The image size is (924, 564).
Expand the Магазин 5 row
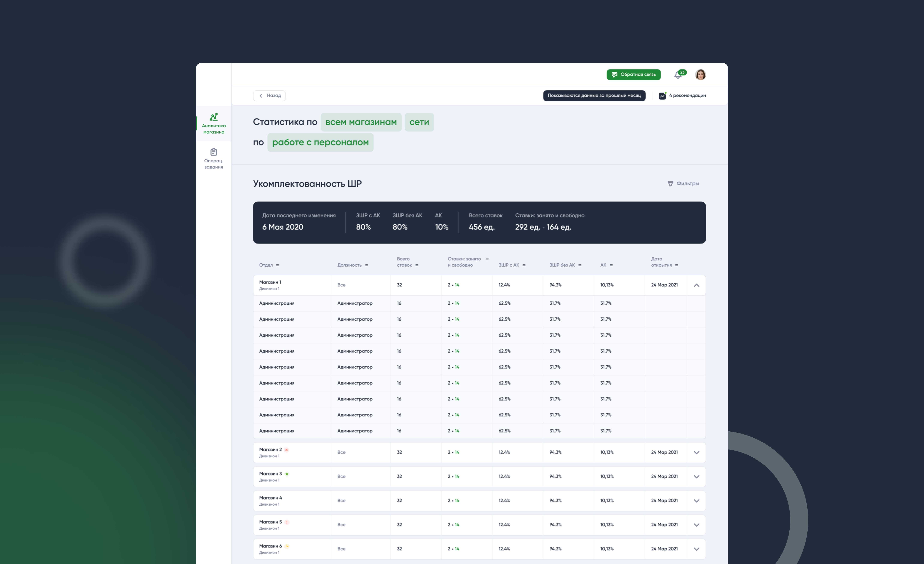tap(696, 525)
